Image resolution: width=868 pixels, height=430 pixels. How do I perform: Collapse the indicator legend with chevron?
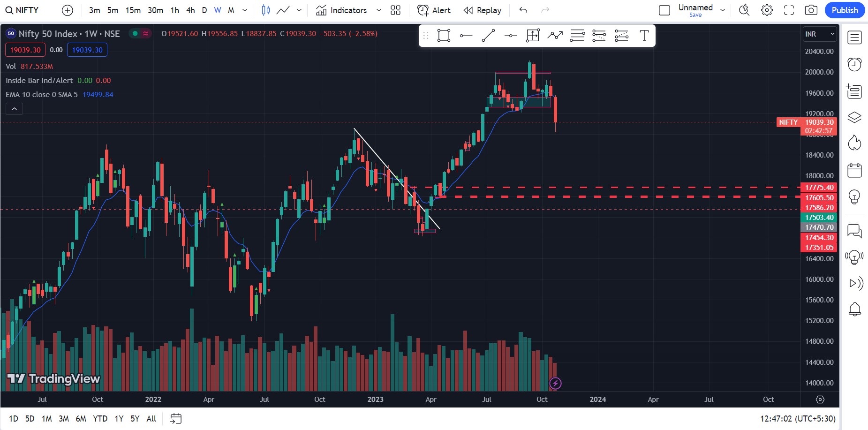point(15,109)
